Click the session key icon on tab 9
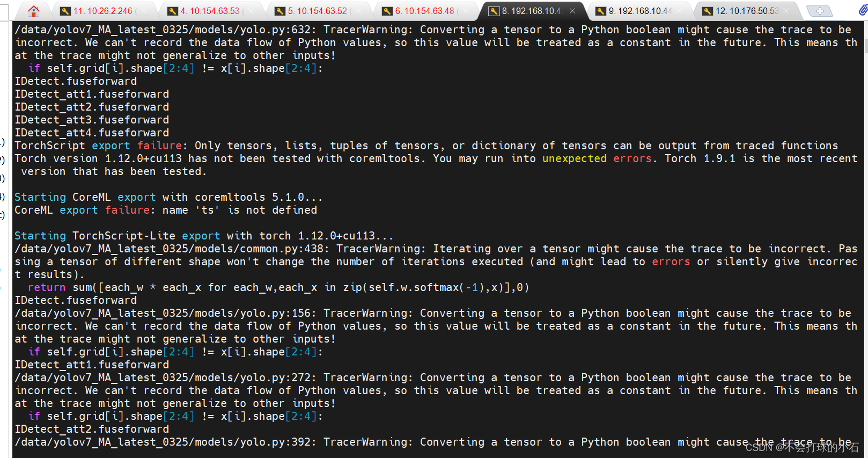Viewport: 868px width, 458px height. pos(601,11)
